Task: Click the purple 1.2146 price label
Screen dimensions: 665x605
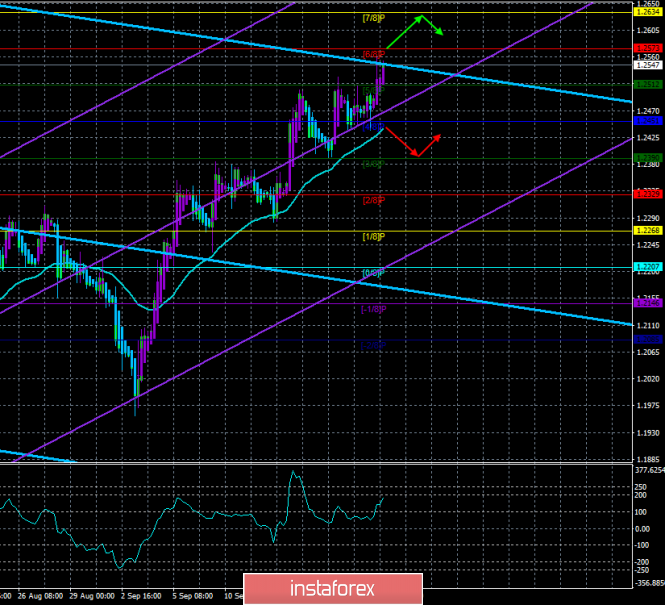Action: tap(647, 303)
